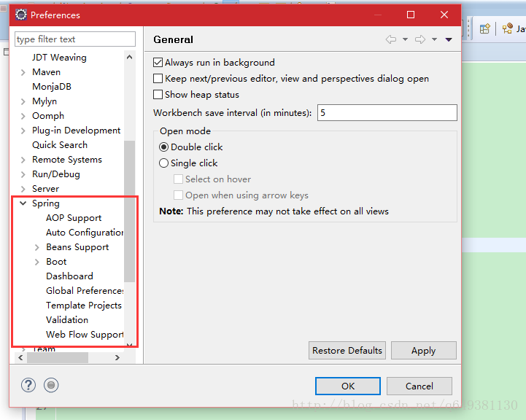Click the horizontal scrollbar left arrow
The height and width of the screenshot is (420, 526).
(20, 357)
